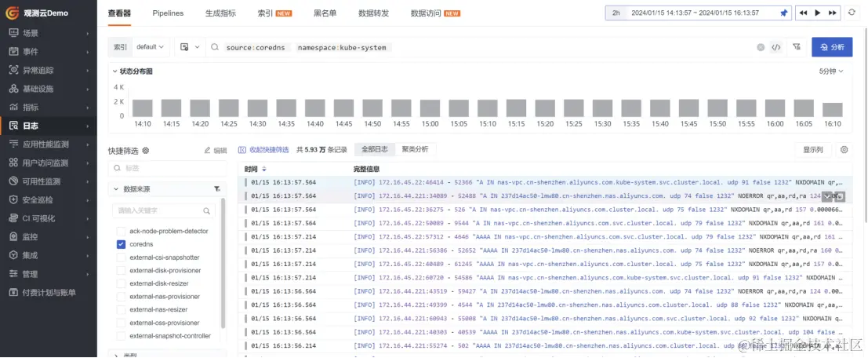Click the fast-forward time button
Viewport: 868px width, 358px height.
(832, 13)
